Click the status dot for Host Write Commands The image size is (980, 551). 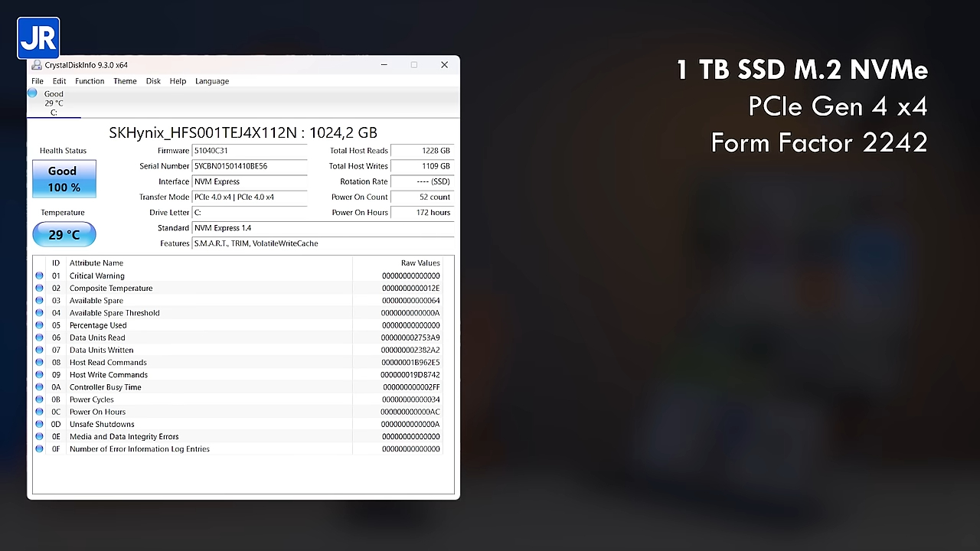(x=39, y=375)
